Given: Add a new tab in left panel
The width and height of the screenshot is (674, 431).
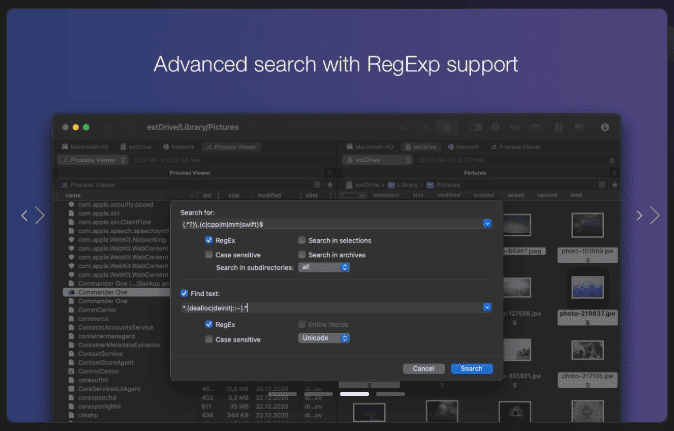Looking at the screenshot, I should [330, 173].
